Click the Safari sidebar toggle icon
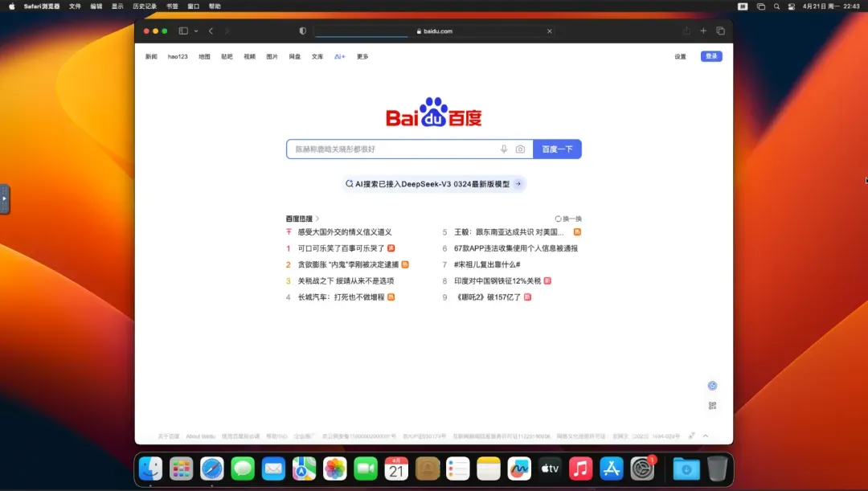868x491 pixels. (183, 31)
